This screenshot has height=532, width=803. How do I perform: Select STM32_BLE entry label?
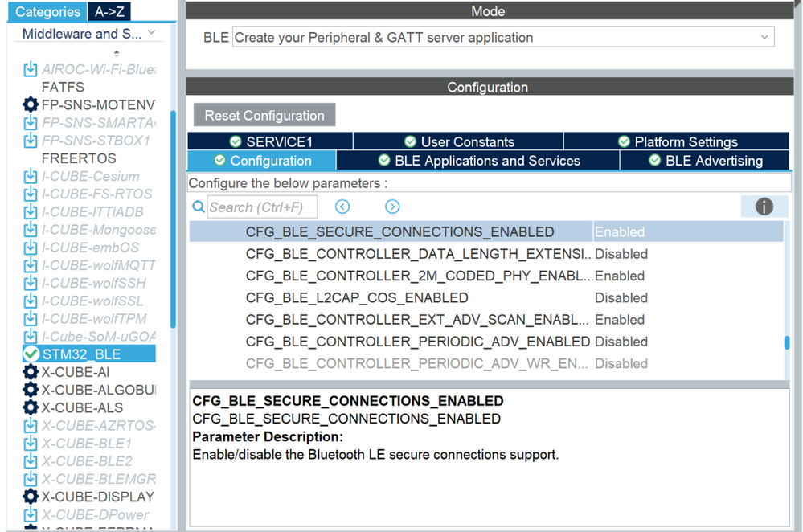[x=81, y=354]
